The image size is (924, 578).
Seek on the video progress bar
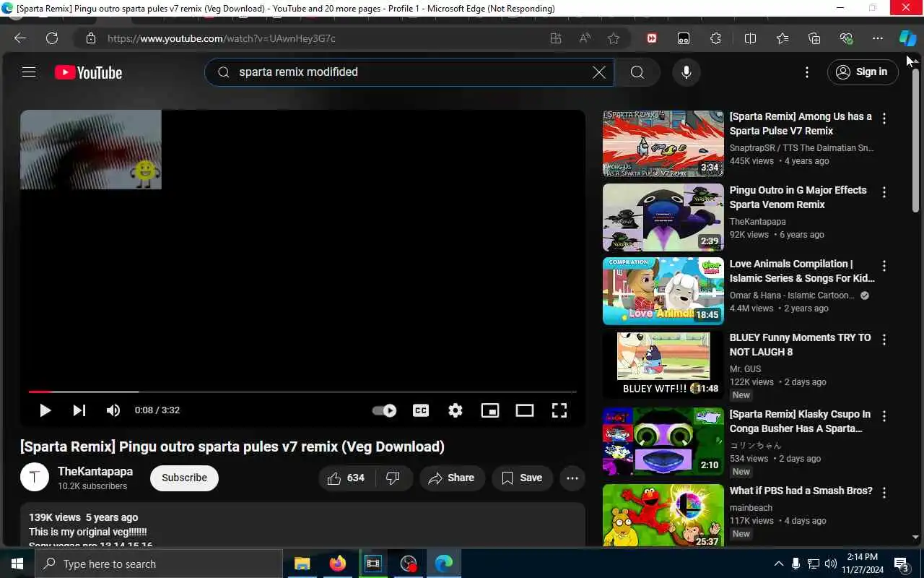pyautogui.click(x=302, y=392)
